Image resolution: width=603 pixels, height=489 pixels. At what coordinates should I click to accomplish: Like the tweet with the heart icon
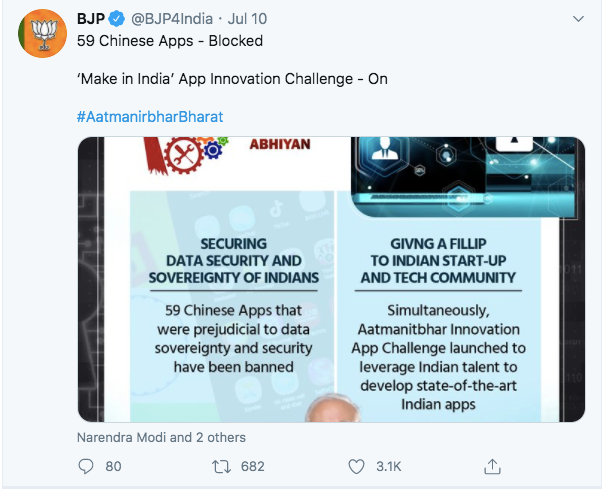click(x=356, y=466)
